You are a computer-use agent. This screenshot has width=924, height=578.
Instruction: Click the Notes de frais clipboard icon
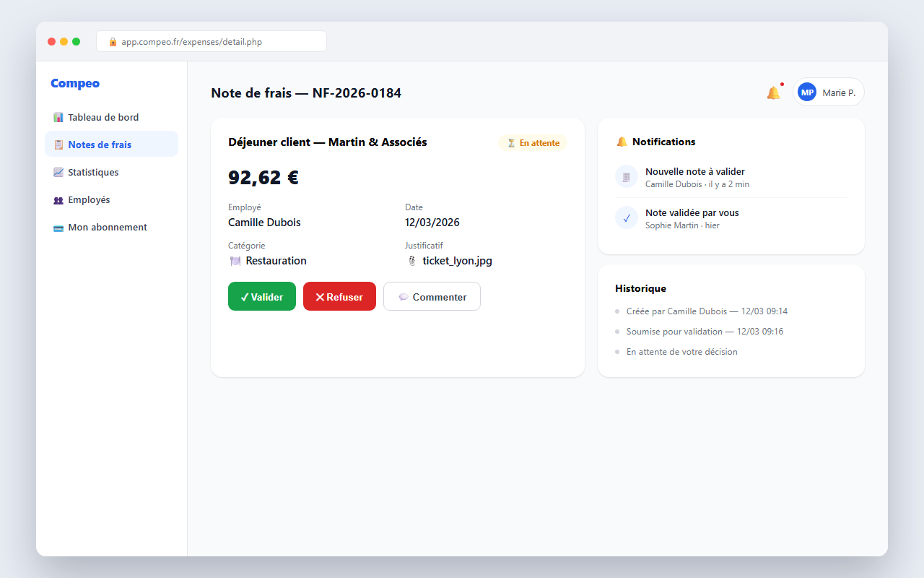pyautogui.click(x=58, y=144)
